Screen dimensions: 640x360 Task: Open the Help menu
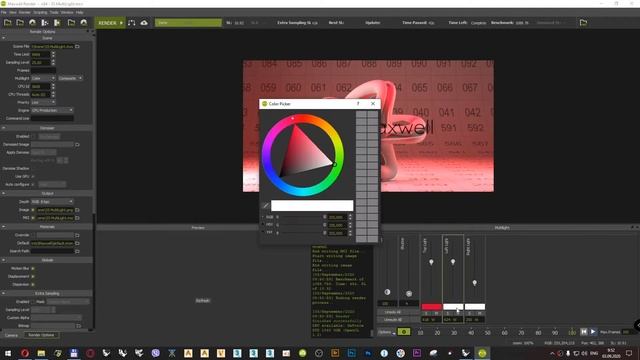[x=80, y=13]
